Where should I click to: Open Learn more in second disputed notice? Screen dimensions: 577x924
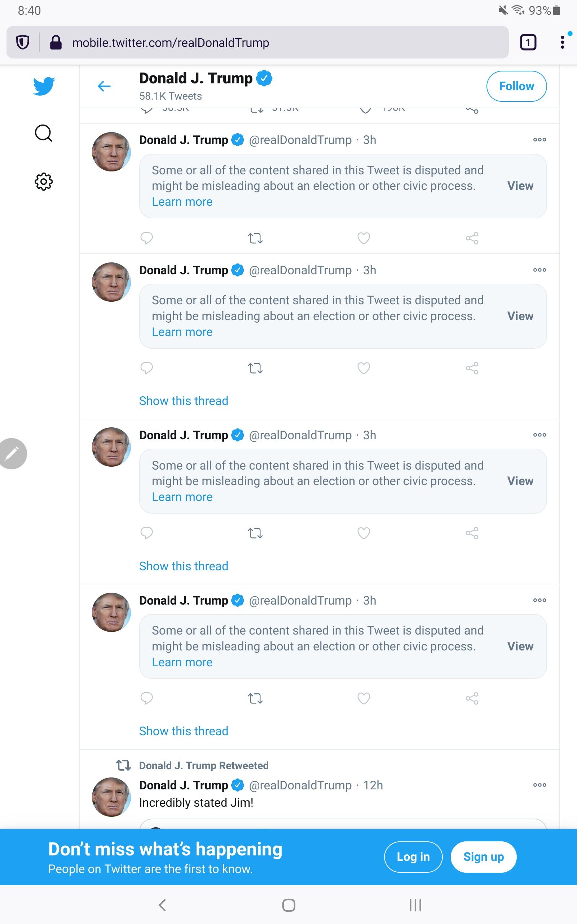(182, 332)
